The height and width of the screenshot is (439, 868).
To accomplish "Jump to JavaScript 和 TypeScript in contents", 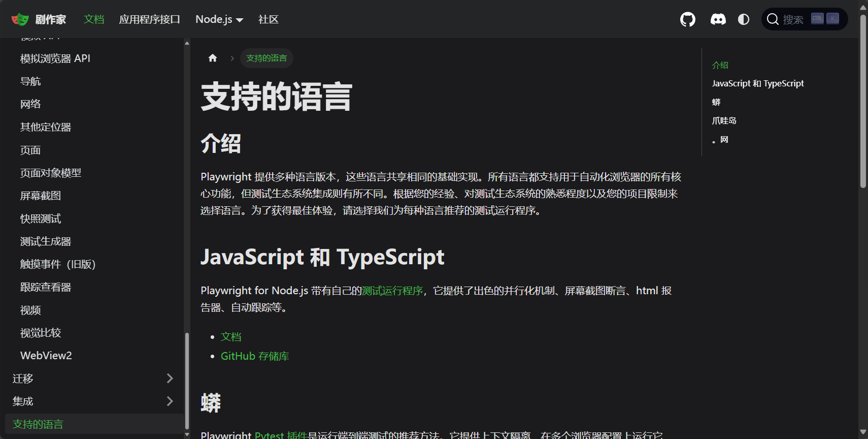I will pyautogui.click(x=758, y=83).
